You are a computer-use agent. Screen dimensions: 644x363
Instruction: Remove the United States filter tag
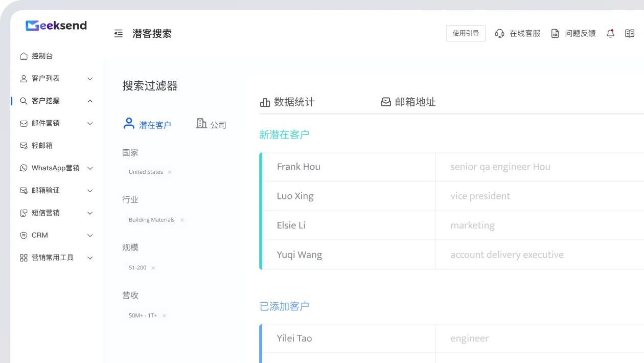170,172
